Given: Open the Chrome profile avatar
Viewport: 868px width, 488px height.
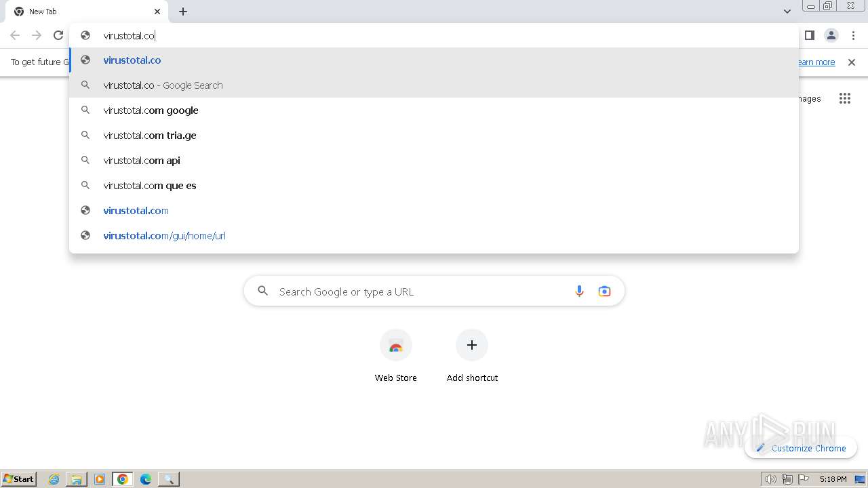Looking at the screenshot, I should coord(831,35).
